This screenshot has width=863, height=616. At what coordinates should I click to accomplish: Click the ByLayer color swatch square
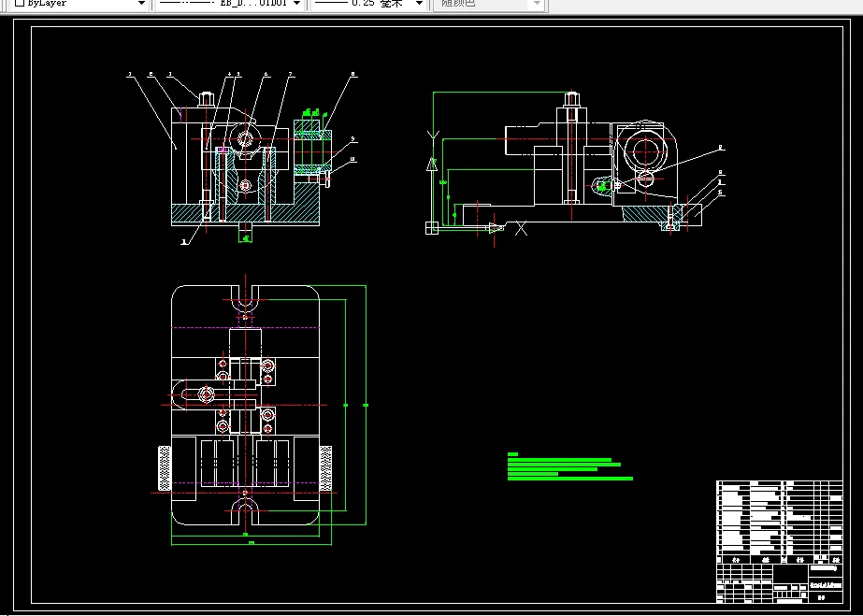point(20,4)
